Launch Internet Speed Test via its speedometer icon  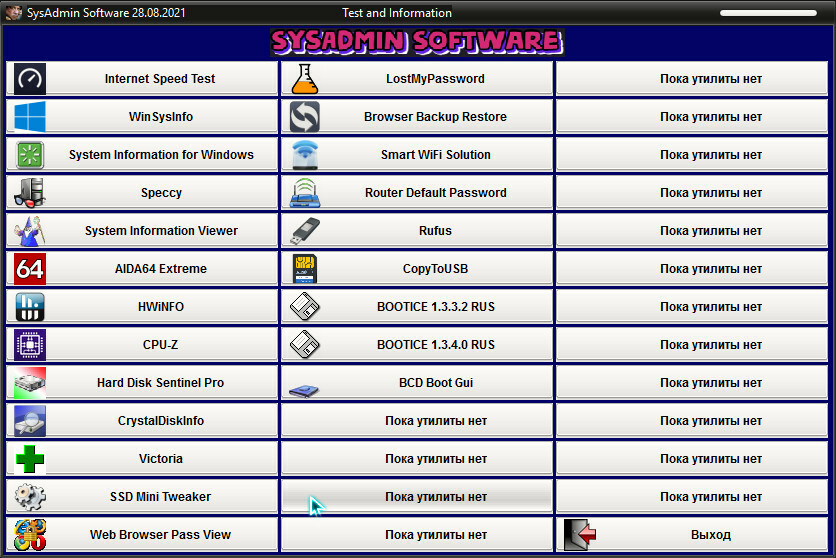tap(30, 79)
